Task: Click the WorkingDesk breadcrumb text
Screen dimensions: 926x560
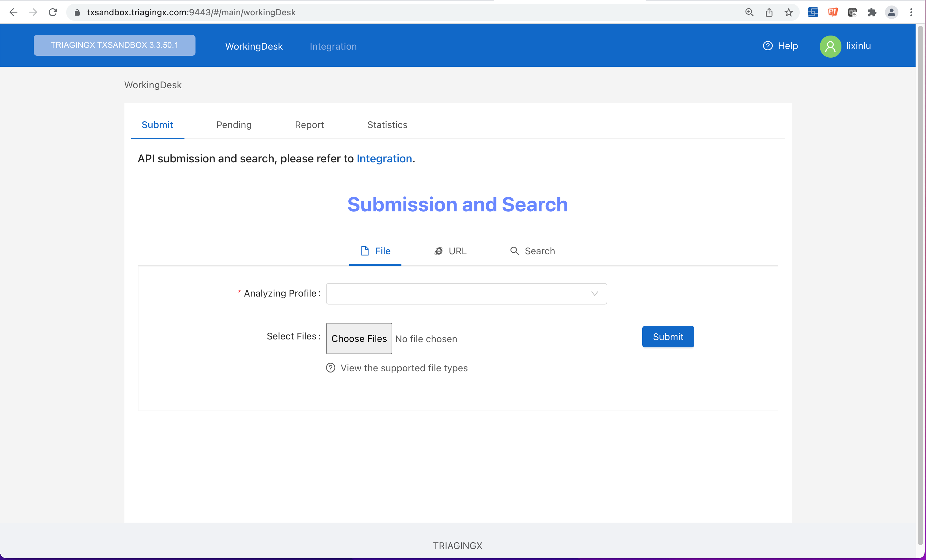Action: tap(153, 85)
